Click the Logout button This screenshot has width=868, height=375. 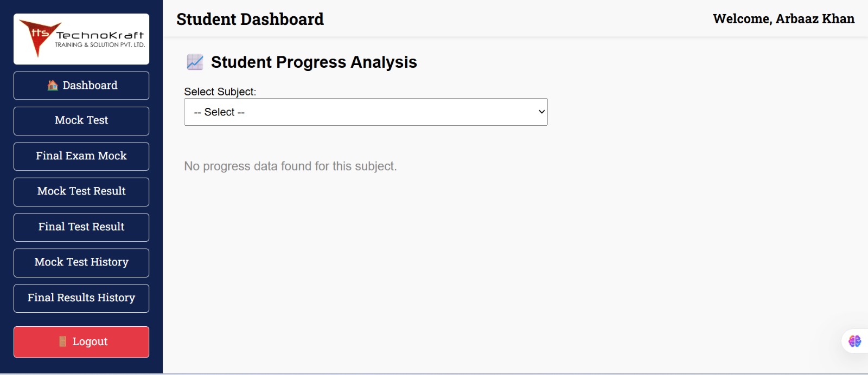81,341
